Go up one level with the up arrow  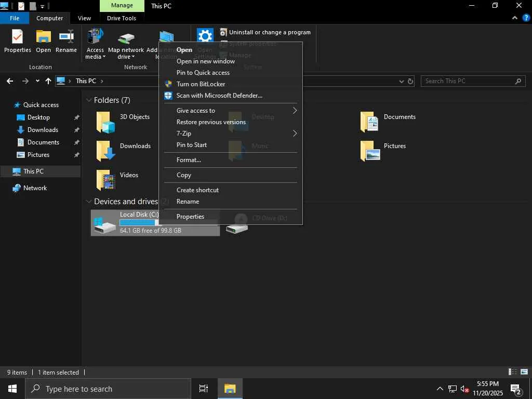coord(48,81)
